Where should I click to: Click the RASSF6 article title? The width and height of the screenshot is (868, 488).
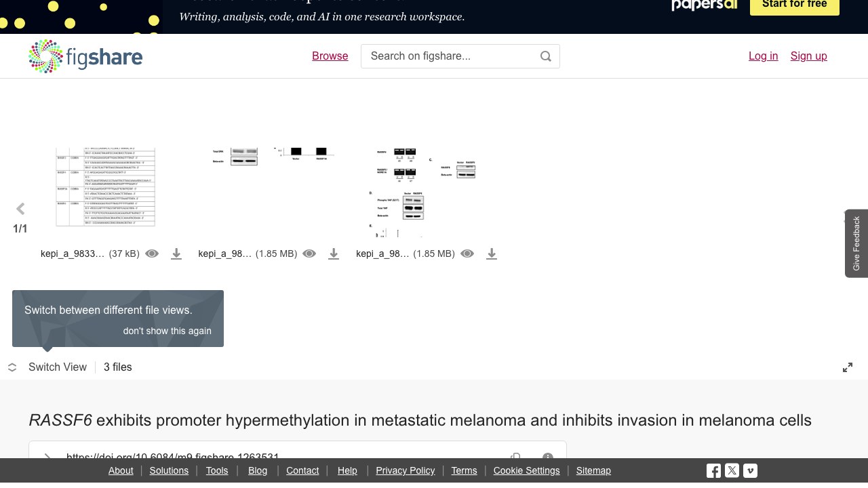[x=420, y=420]
